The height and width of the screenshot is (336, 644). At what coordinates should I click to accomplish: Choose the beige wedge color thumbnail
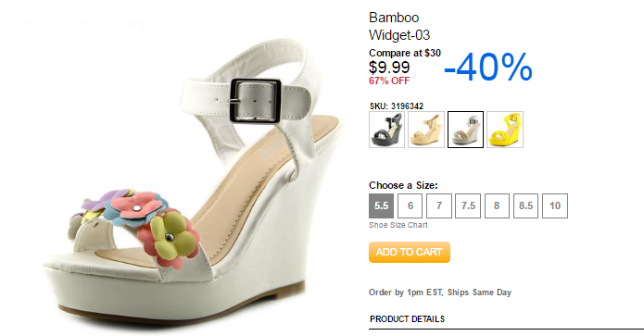pos(426,130)
